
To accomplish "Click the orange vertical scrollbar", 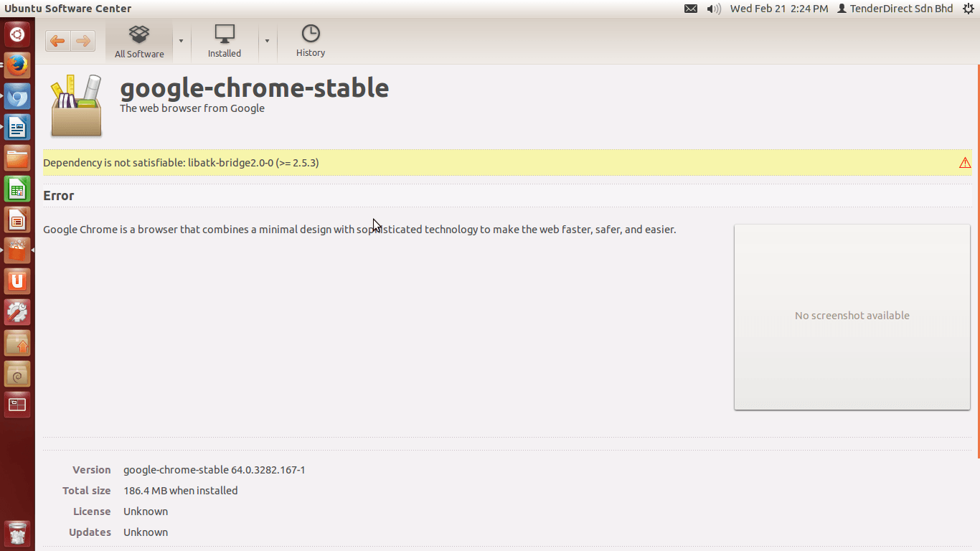I will [x=978, y=262].
